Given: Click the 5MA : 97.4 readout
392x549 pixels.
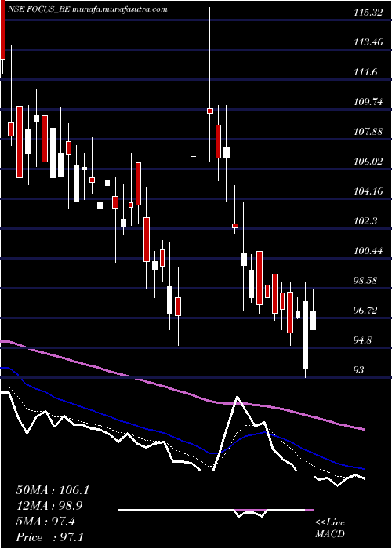Looking at the screenshot, I should pos(45,522).
